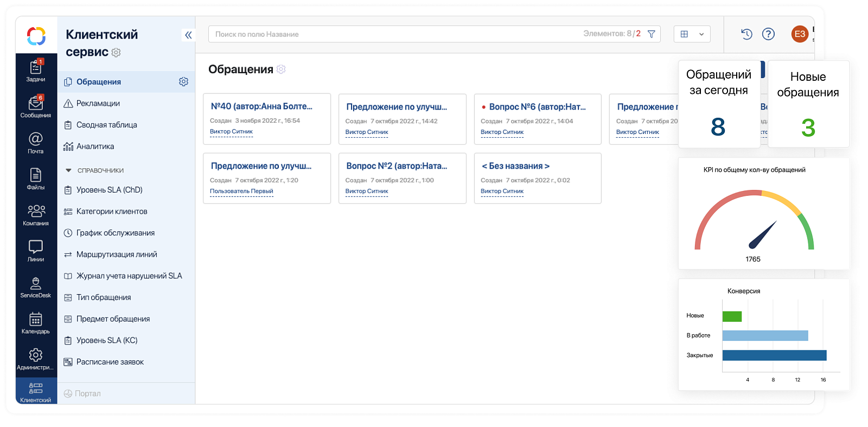The image size is (868, 427).
Task: Click the light blue В работе bar
Action: [x=765, y=336]
